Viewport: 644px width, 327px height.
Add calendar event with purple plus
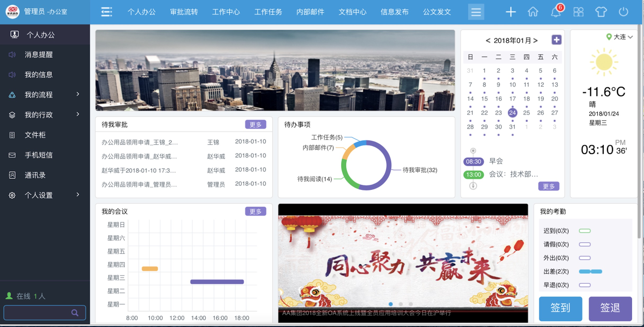556,40
